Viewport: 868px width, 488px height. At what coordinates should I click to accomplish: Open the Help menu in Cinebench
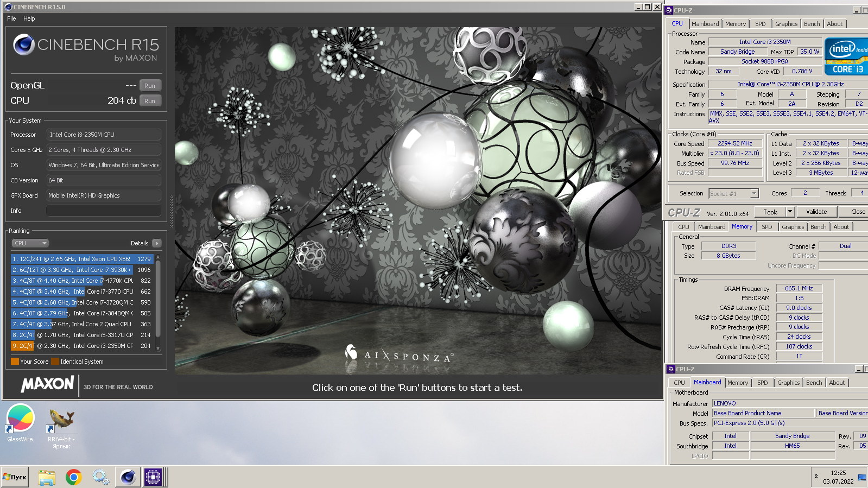(29, 18)
